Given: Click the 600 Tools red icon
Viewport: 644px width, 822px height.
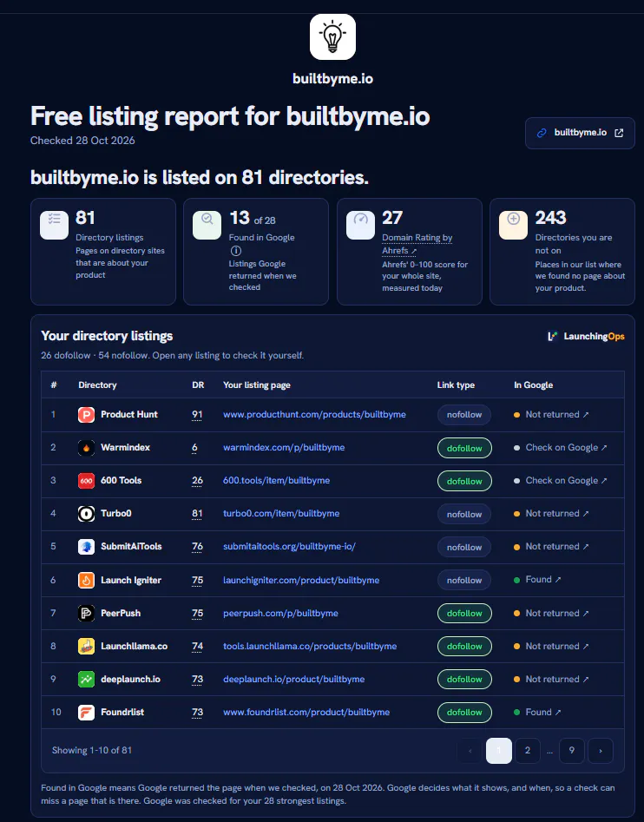Looking at the screenshot, I should pyautogui.click(x=86, y=481).
